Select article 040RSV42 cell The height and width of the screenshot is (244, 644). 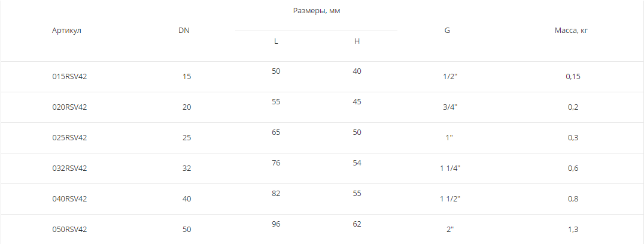pos(69,199)
